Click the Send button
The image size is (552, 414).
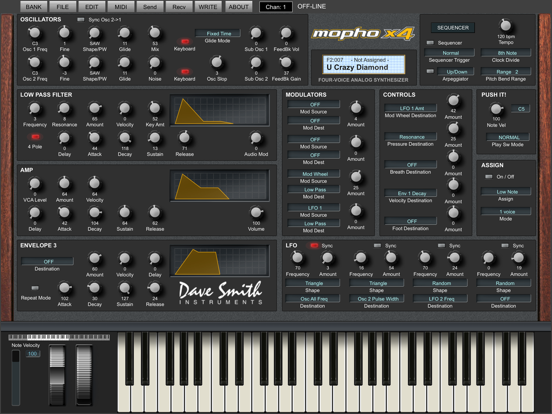click(x=150, y=6)
